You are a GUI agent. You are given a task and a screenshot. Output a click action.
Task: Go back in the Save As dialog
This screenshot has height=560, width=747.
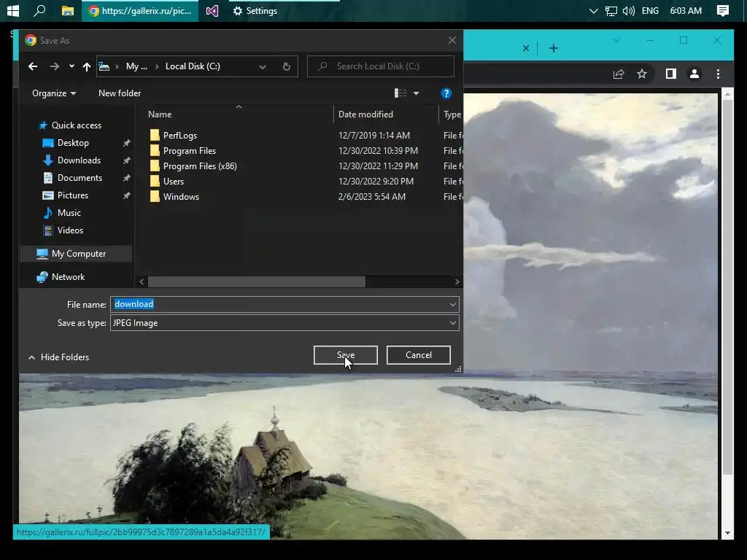(x=33, y=66)
